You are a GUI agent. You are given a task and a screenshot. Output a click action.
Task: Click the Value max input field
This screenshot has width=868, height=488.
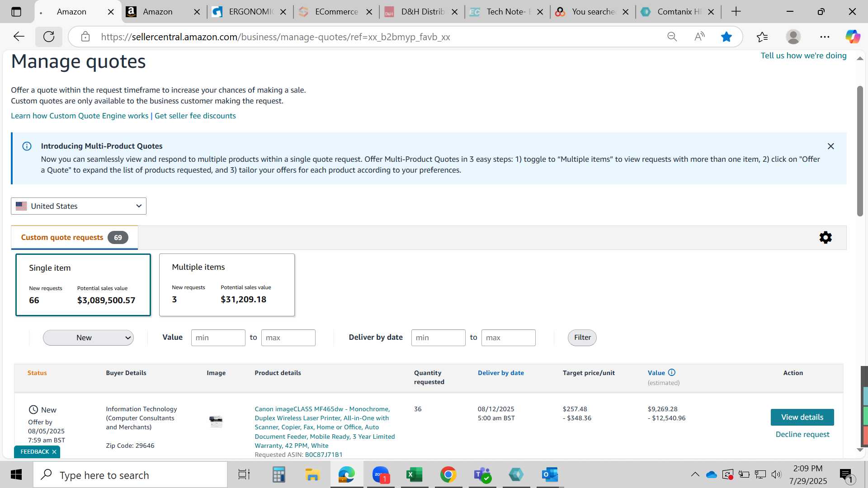pyautogui.click(x=288, y=338)
